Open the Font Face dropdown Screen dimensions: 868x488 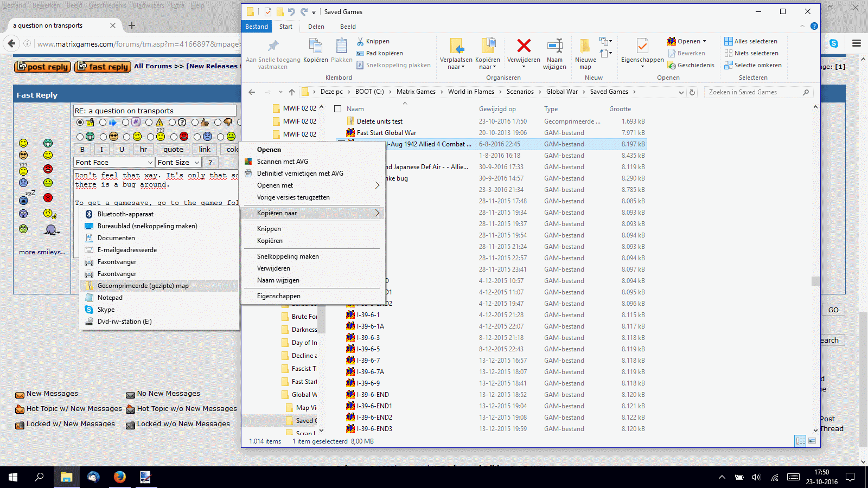pos(114,162)
